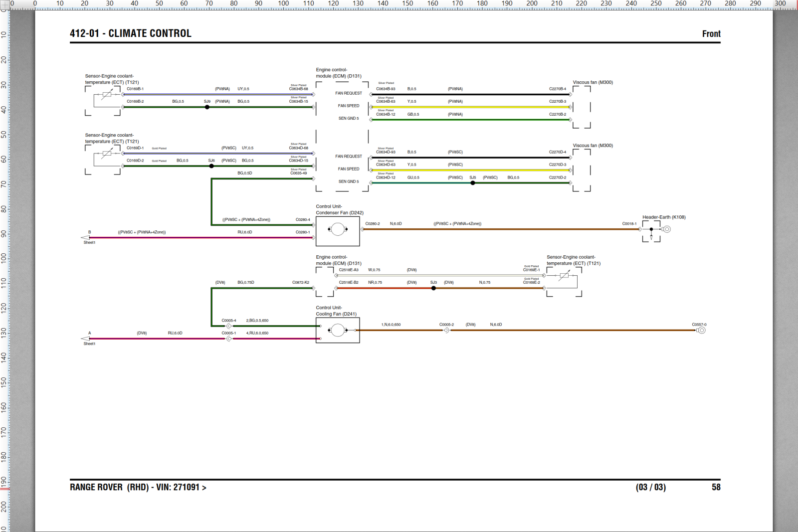Viewport: 798px width, 532px height.
Task: Click the SJ6 splice dot
Action: click(211, 166)
